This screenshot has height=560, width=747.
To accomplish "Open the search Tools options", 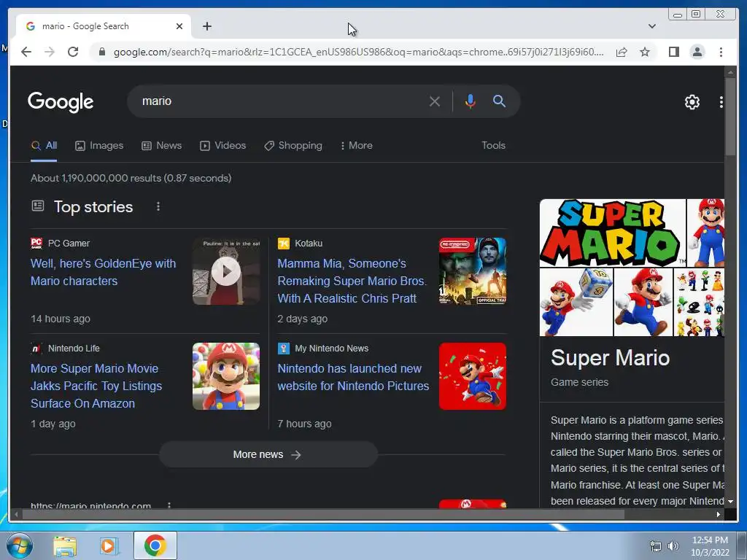I will click(493, 146).
